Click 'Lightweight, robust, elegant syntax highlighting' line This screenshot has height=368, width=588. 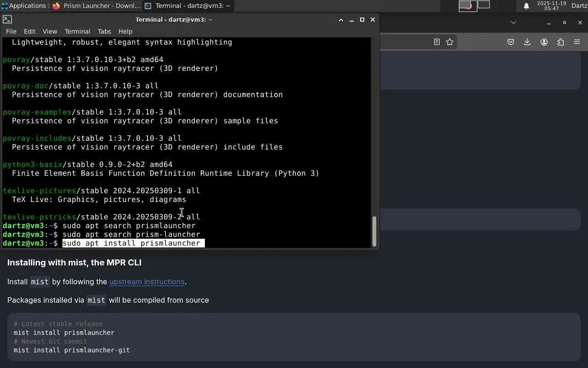[x=122, y=42]
